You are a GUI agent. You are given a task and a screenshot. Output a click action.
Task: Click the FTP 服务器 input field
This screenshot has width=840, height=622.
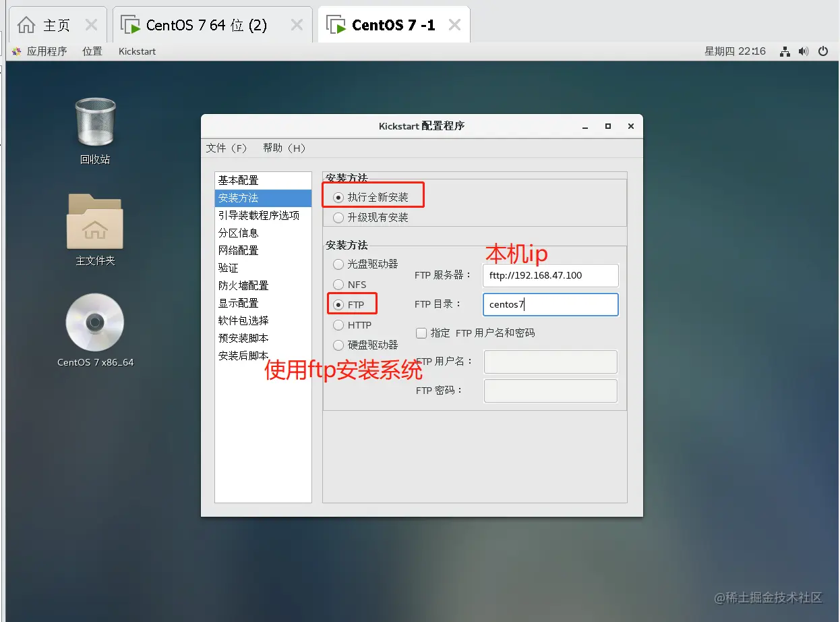pyautogui.click(x=551, y=275)
